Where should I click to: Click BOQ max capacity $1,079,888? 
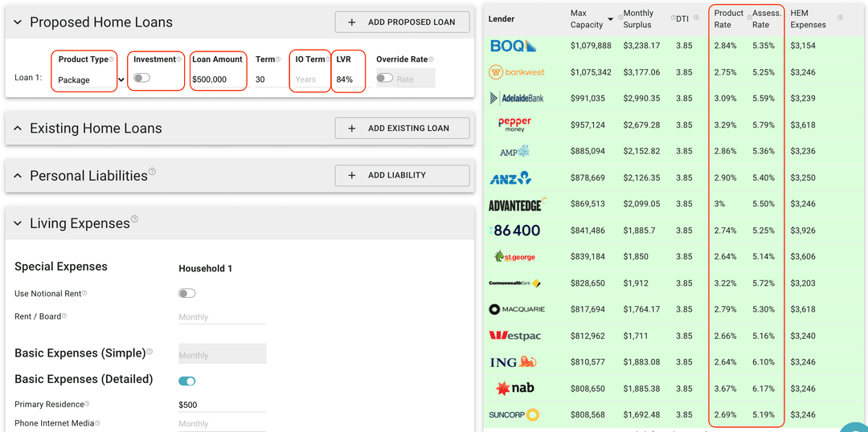tap(591, 45)
